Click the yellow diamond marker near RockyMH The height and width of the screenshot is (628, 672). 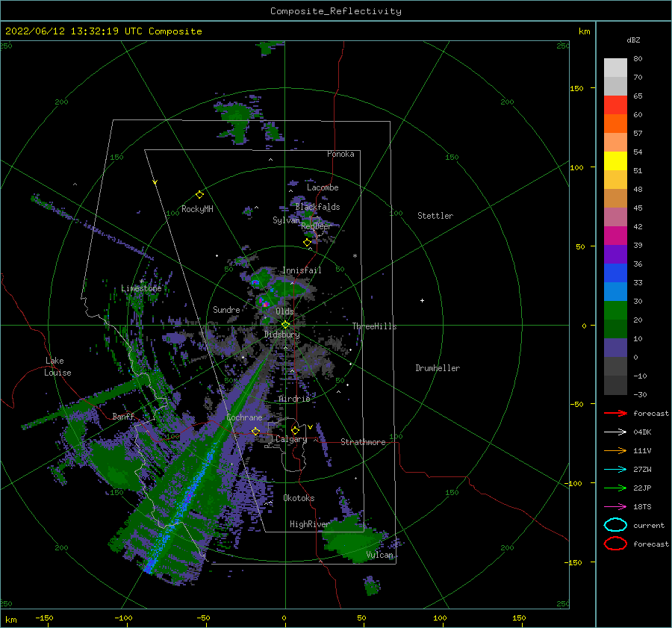click(x=199, y=195)
